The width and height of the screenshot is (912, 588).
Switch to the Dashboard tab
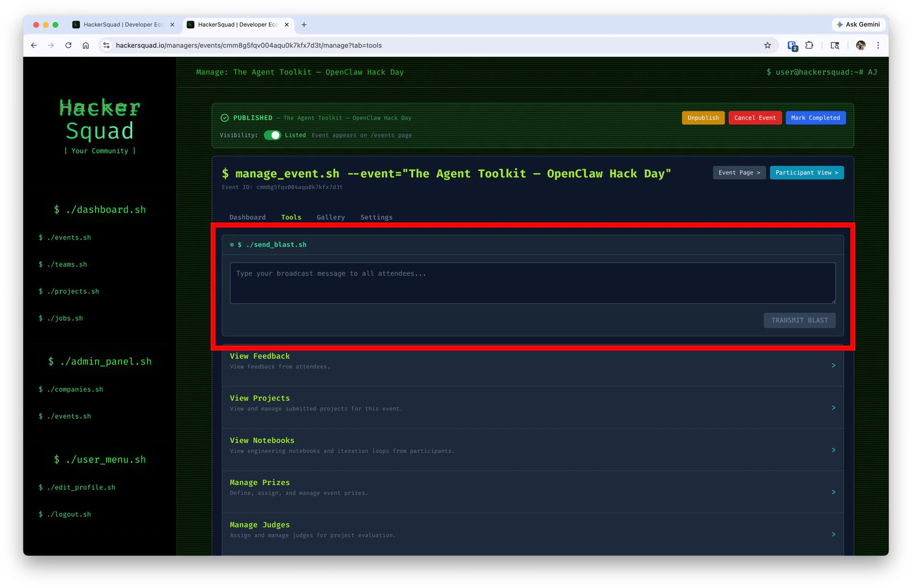(247, 217)
